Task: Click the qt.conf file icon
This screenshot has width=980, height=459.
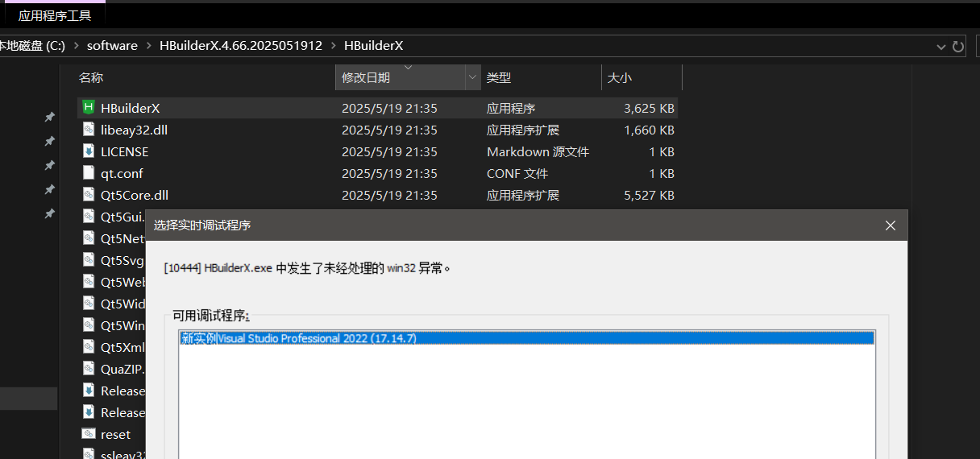Action: coord(89,172)
